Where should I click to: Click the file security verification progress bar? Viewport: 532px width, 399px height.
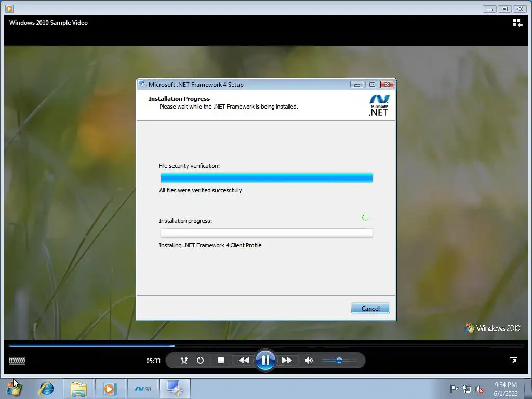(267, 178)
